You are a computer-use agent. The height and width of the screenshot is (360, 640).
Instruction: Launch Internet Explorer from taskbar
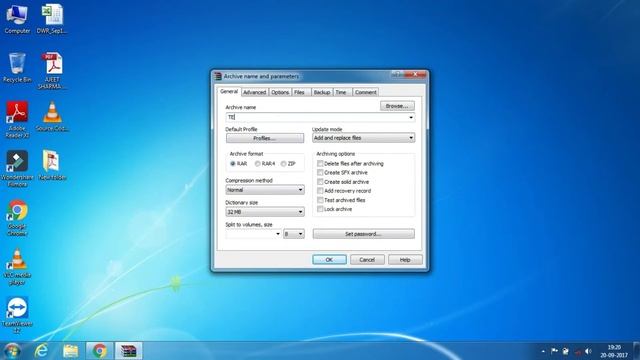(x=41, y=351)
